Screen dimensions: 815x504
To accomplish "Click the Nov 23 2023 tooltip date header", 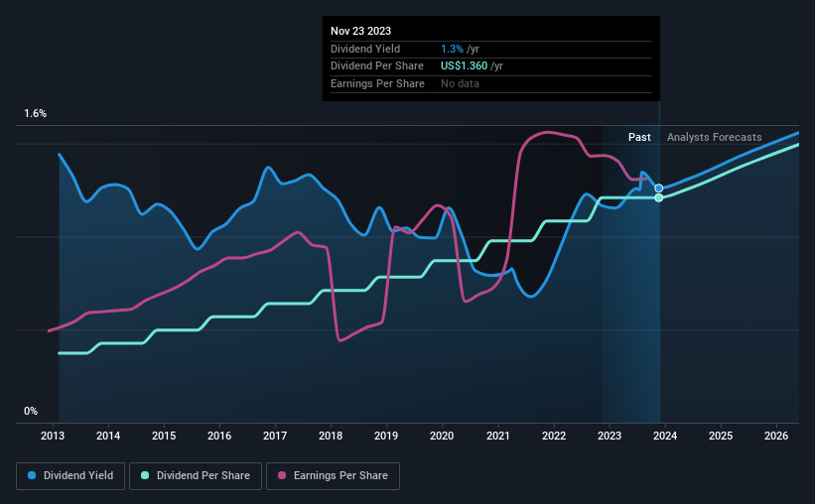I will click(x=360, y=30).
